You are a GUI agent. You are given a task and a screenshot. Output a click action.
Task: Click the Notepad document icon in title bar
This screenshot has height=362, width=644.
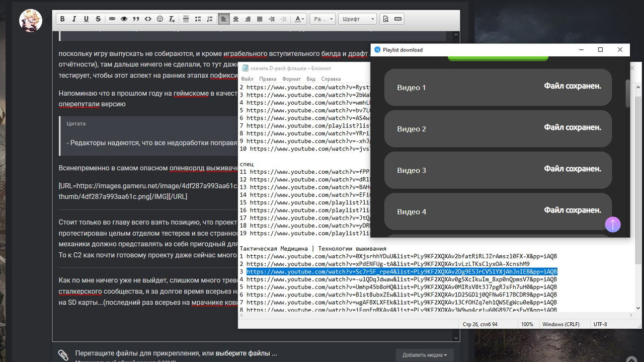click(245, 68)
